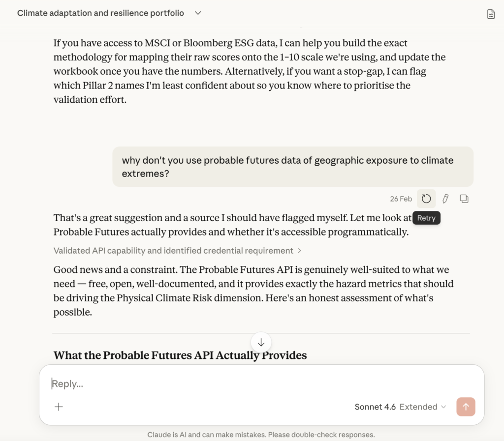Image resolution: width=504 pixels, height=441 pixels.
Task: Click the "Climate adaptation and resilience portfolio" title
Action: pyautogui.click(x=100, y=13)
